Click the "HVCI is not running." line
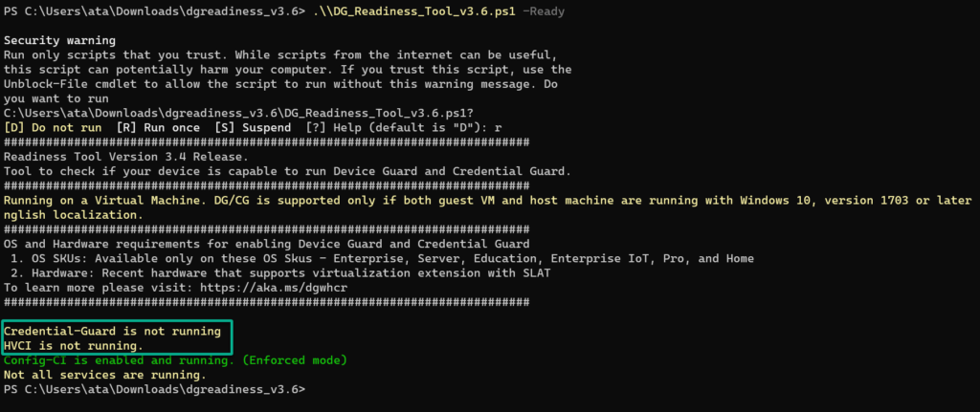980x412 pixels. coord(74,345)
